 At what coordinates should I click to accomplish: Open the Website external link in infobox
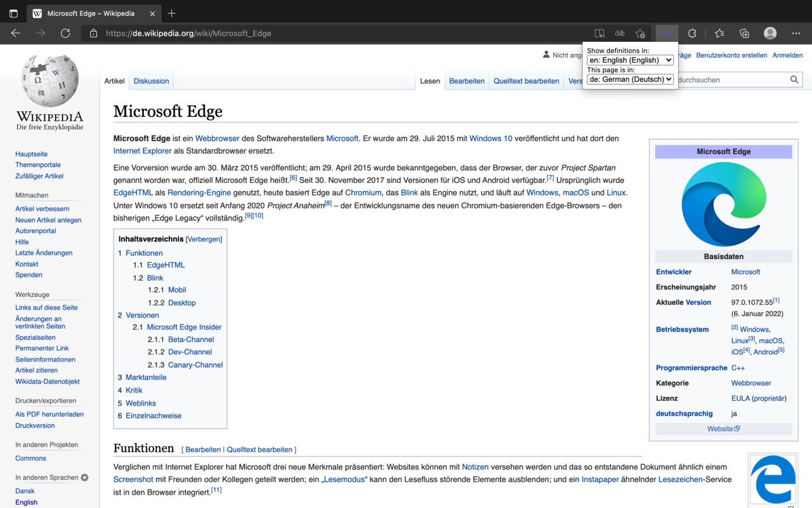click(x=724, y=429)
